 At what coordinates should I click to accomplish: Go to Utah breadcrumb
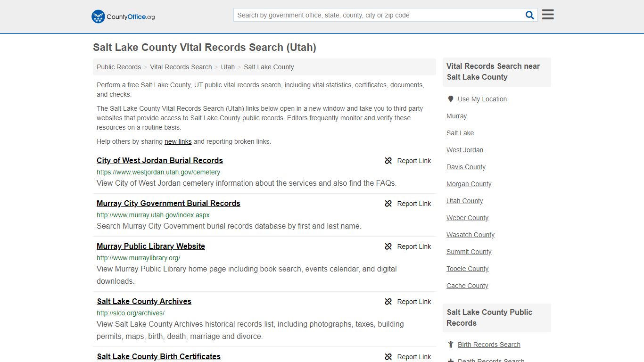point(228,67)
